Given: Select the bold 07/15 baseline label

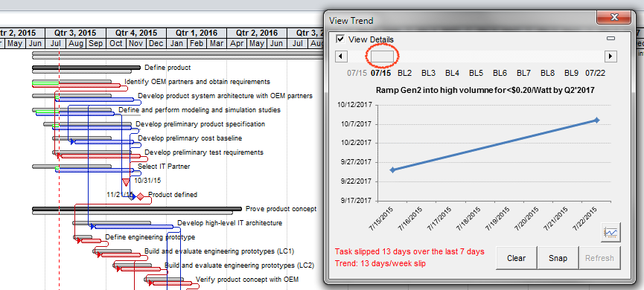Looking at the screenshot, I should coord(380,74).
